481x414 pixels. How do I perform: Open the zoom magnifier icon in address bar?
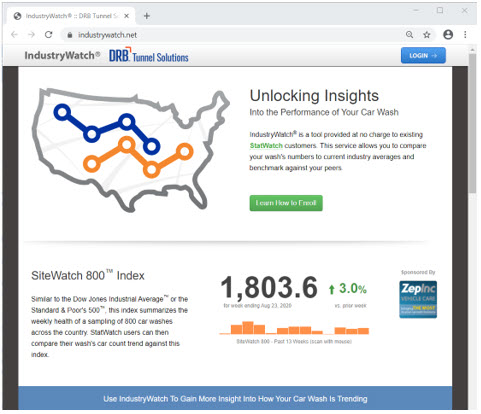tap(409, 35)
